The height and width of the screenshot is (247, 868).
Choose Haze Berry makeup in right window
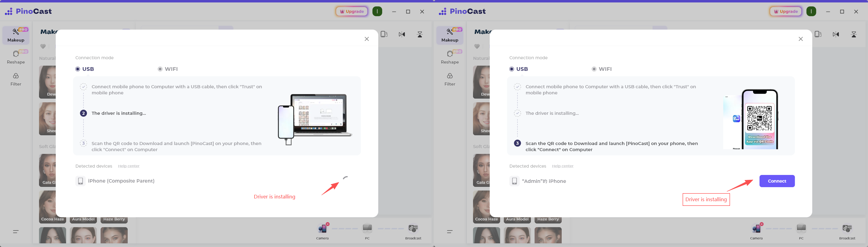[548, 220]
